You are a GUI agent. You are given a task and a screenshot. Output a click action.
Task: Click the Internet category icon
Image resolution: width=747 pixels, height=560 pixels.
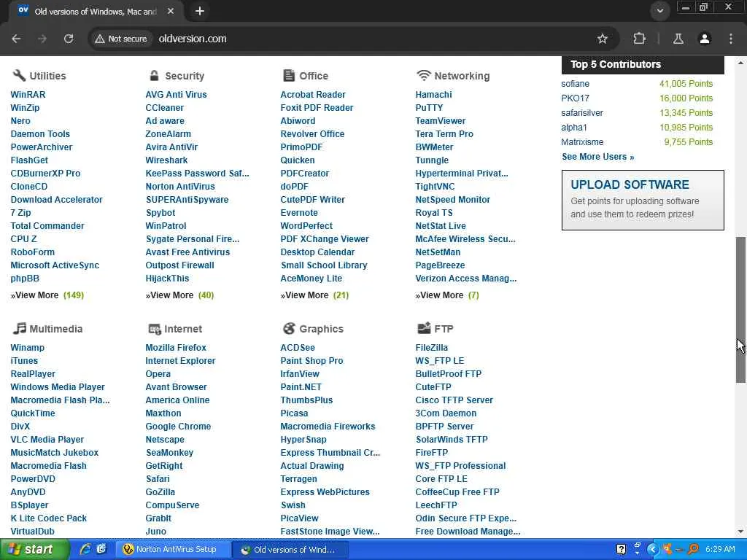pyautogui.click(x=155, y=329)
